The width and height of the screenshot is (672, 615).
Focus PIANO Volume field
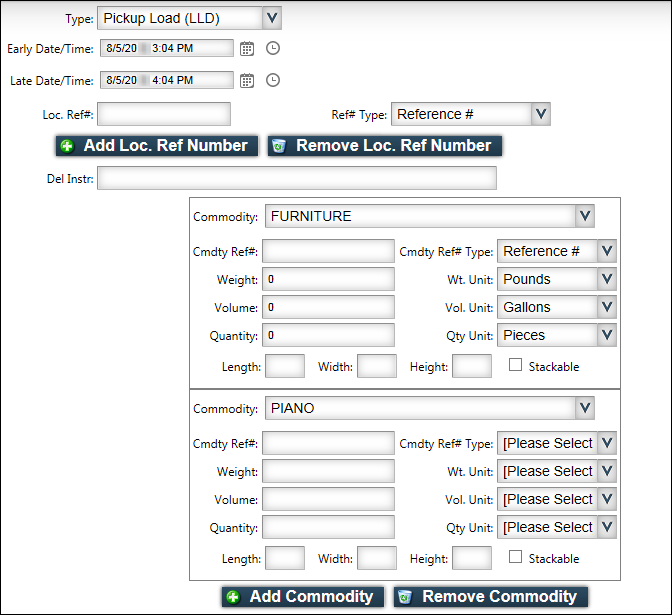click(328, 499)
